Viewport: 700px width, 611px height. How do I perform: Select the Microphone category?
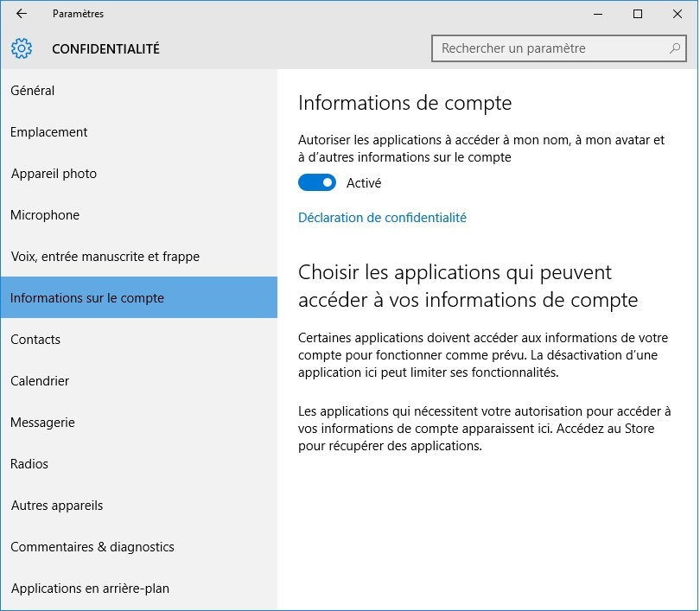point(139,215)
